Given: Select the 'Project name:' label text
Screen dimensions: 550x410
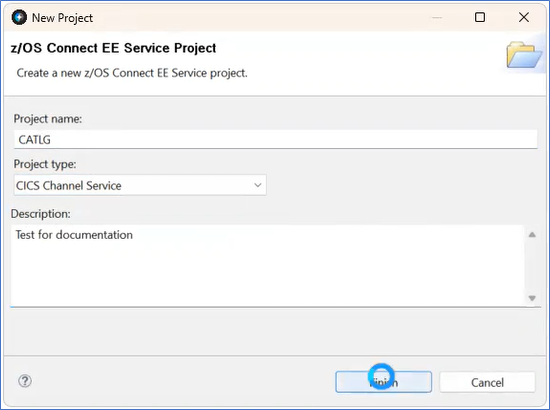Looking at the screenshot, I should coord(48,119).
